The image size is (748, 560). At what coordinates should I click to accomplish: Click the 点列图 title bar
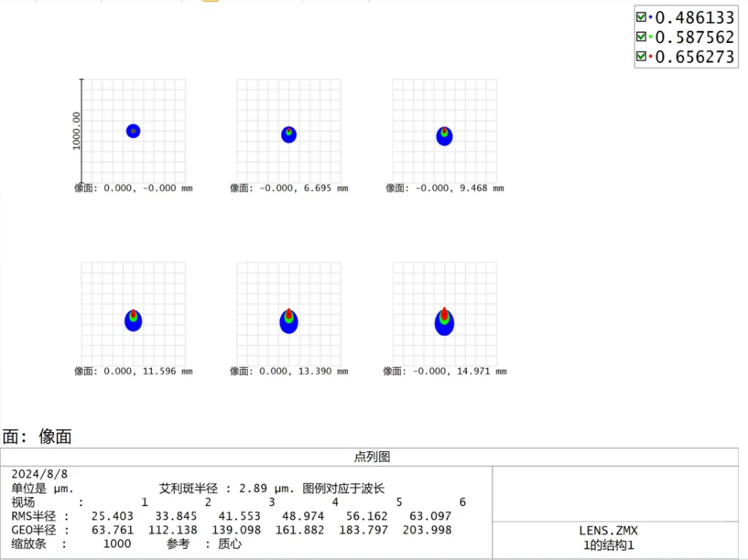click(x=374, y=457)
